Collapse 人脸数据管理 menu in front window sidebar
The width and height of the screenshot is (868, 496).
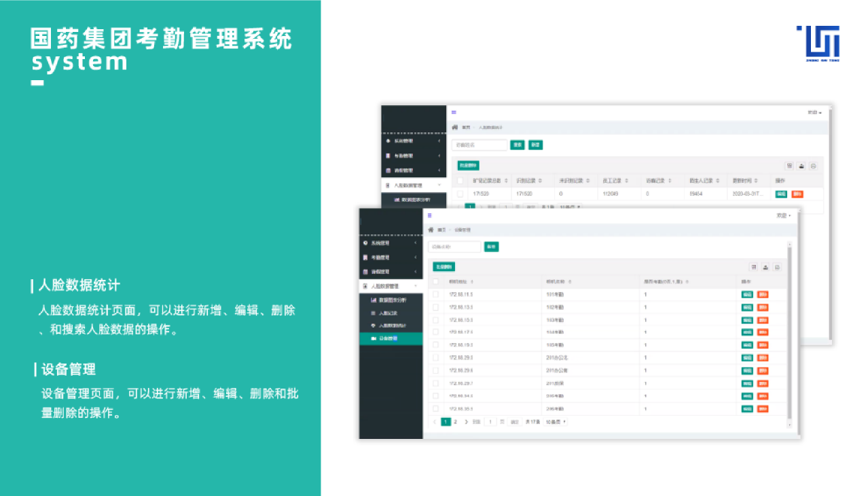(416, 286)
